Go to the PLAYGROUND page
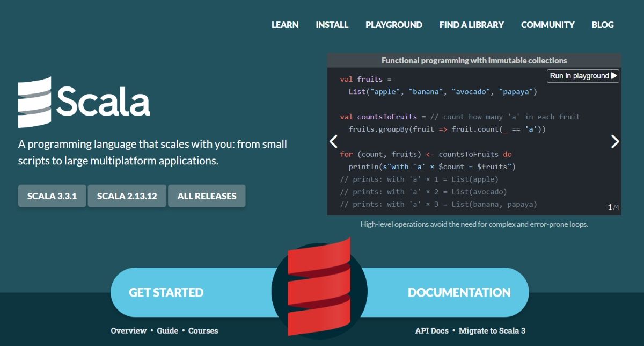Viewport: 644px width, 346px height. tap(394, 25)
